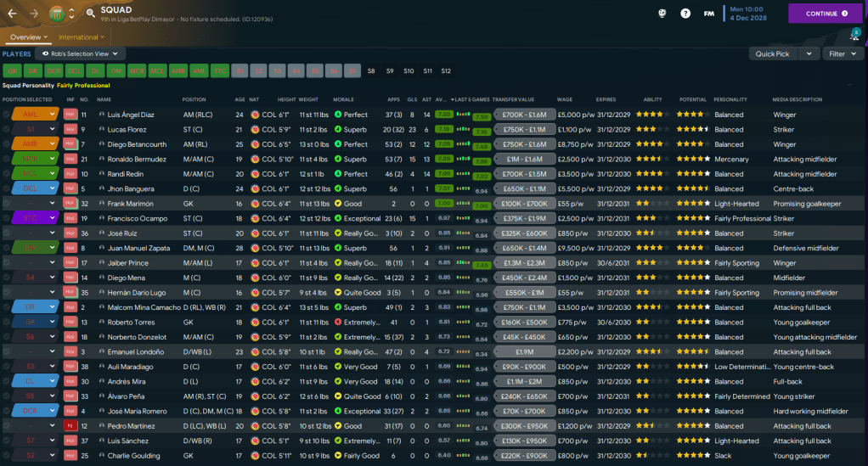Expand the Quick Pick arrow dropdown
The width and height of the screenshot is (868, 466).
[807, 53]
